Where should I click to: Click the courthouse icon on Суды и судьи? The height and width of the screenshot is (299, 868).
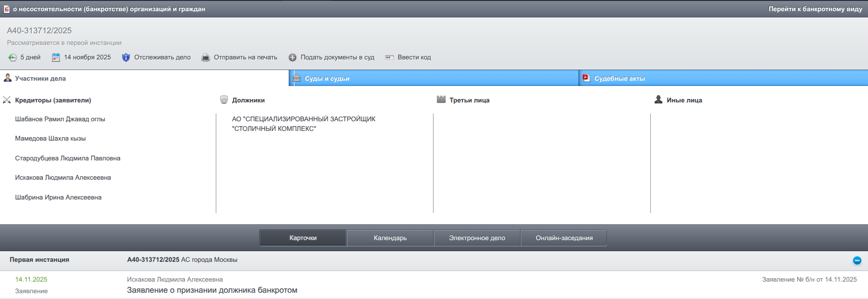[296, 78]
